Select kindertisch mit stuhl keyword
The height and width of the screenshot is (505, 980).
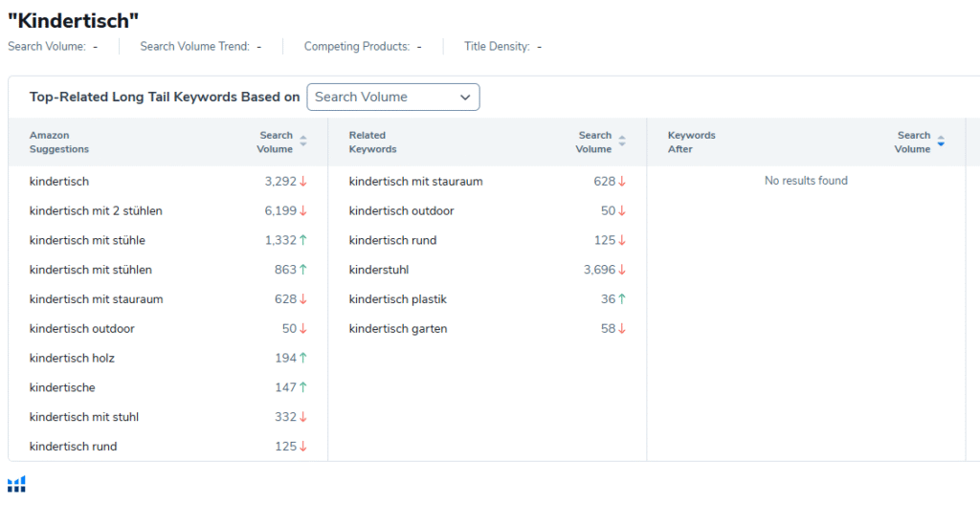84,418
